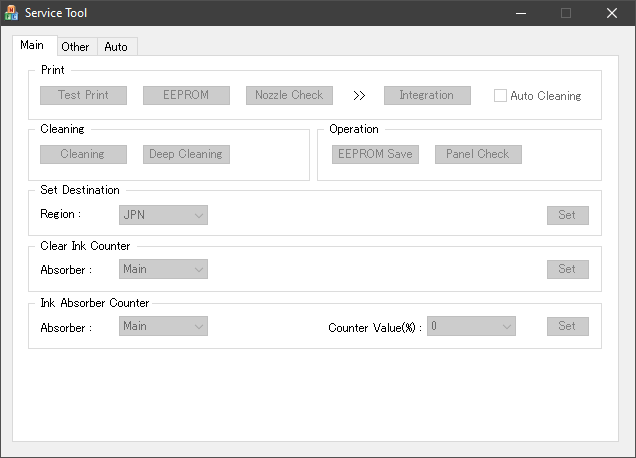Screen dimensions: 636x458
Task: Click Set in the Clear Ink Counter group
Action: click(567, 269)
